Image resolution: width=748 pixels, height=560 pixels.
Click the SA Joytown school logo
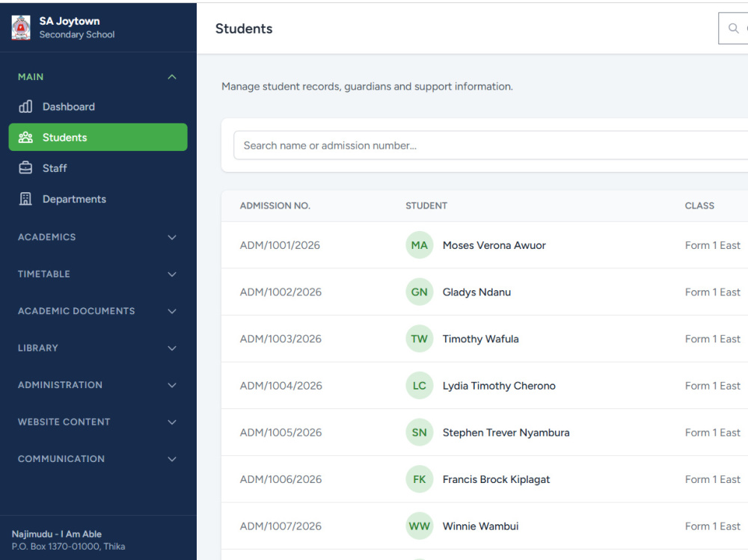[21, 28]
